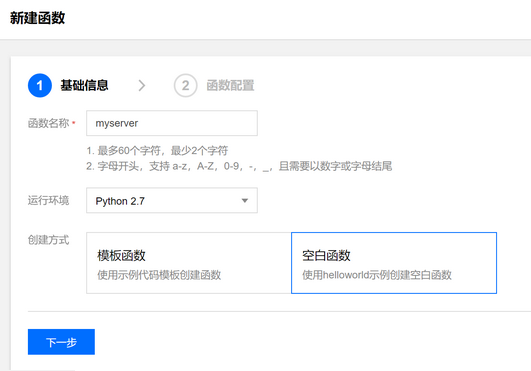Click the step 1 circle icon
The width and height of the screenshot is (531, 371).
[40, 85]
